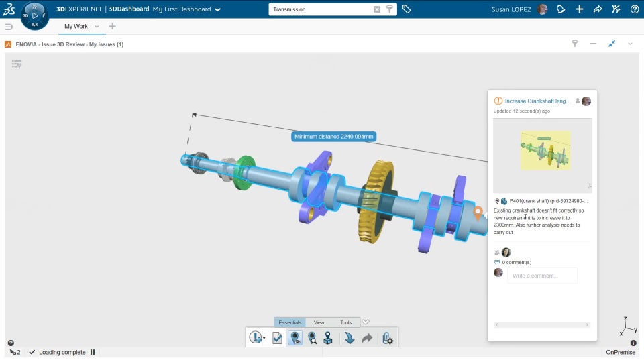This screenshot has height=362, width=644.
Task: Click the selection count indicator
Action: (15, 352)
